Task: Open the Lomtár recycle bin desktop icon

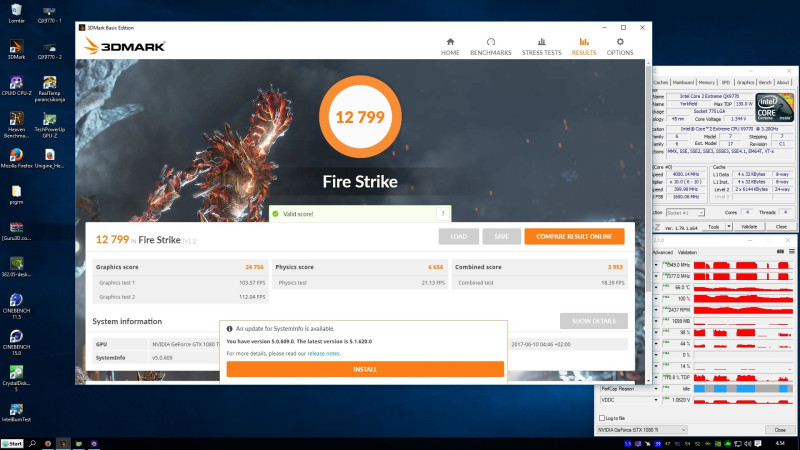Action: 16,14
